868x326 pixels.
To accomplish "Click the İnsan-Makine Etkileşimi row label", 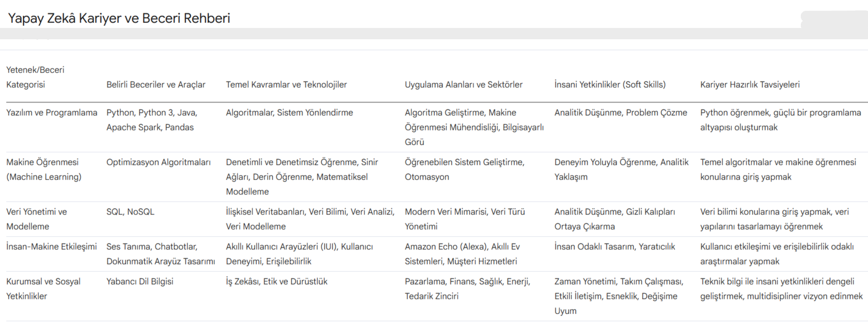I will point(51,246).
